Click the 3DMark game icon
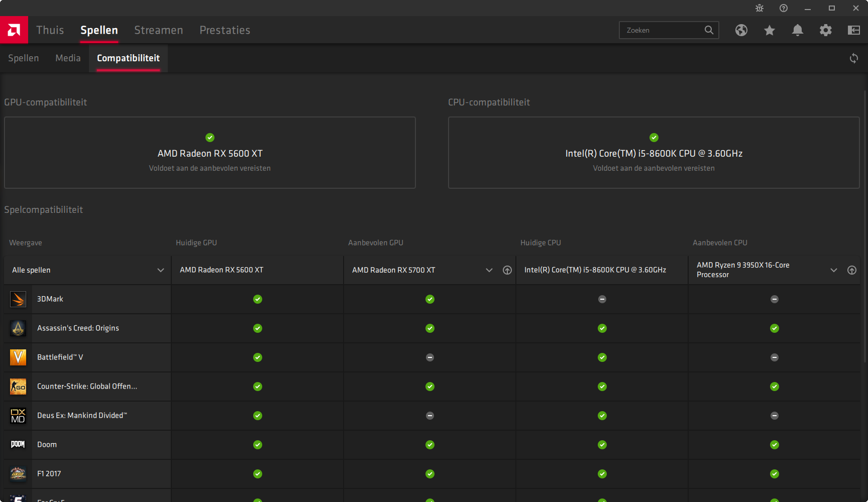Screen dimensions: 868x502 click(18, 299)
